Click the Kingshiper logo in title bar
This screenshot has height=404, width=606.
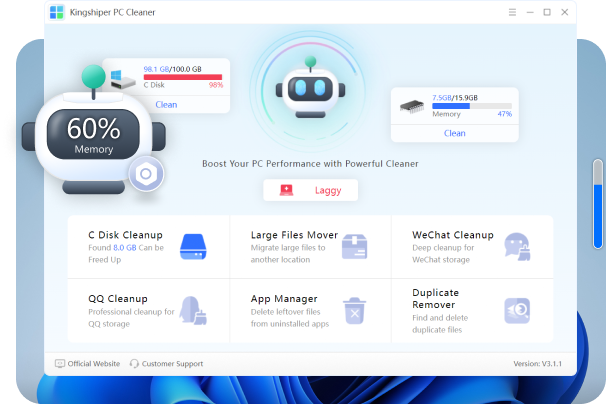(56, 12)
